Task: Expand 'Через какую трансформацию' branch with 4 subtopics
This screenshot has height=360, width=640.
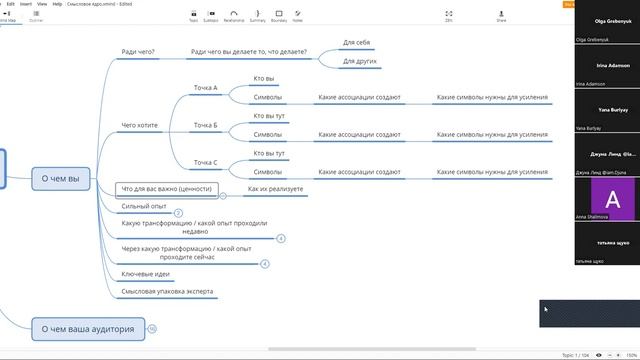Action: click(264, 264)
